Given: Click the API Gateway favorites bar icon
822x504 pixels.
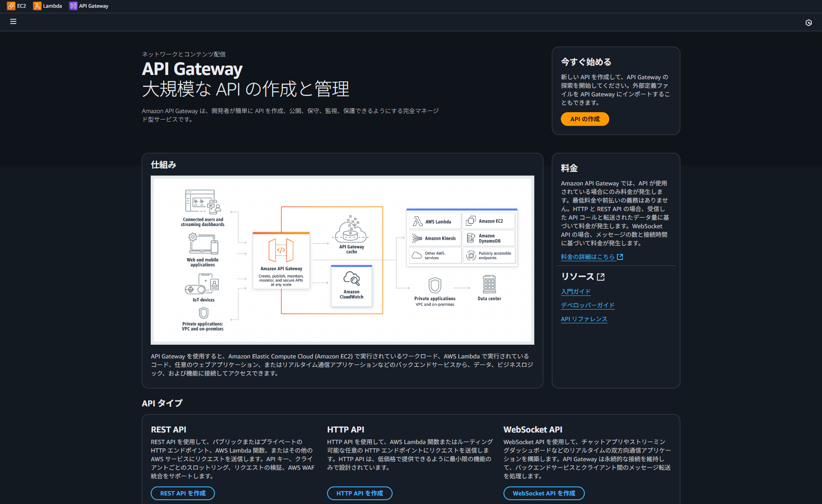Looking at the screenshot, I should coord(73,6).
